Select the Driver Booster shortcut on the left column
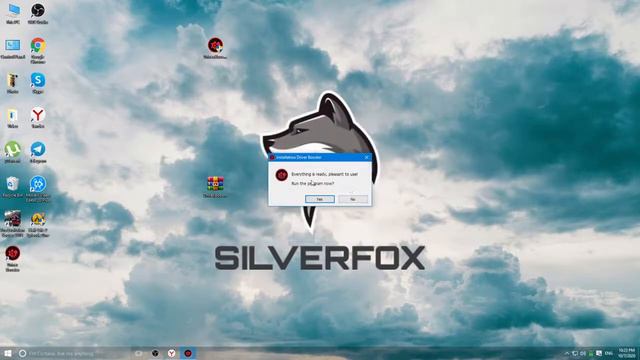Viewport: 640px width, 360px height. point(13,259)
